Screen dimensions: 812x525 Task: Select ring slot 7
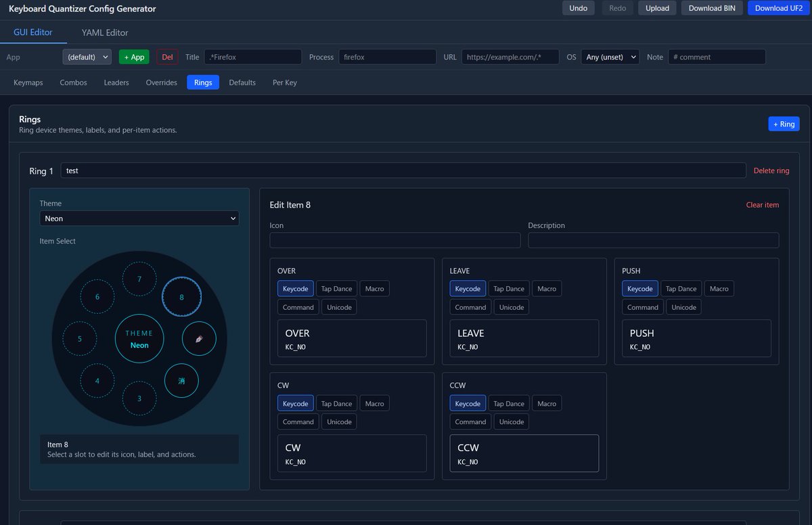pos(139,279)
